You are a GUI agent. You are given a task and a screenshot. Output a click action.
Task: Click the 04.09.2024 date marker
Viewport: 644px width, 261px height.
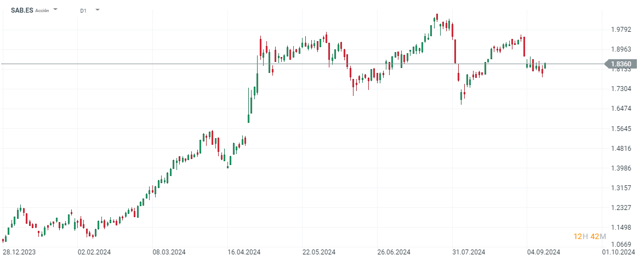click(x=544, y=252)
